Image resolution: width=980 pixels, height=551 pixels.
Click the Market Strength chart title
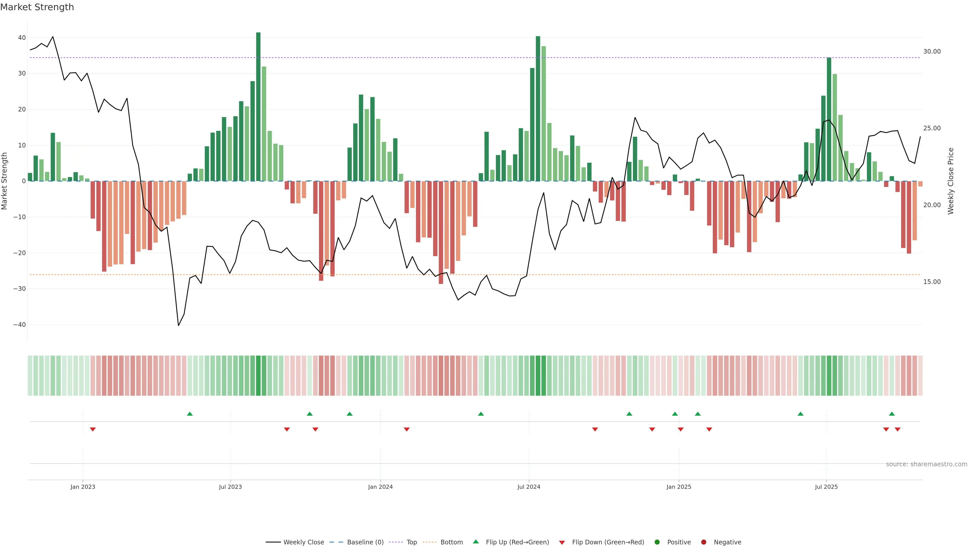(x=37, y=7)
